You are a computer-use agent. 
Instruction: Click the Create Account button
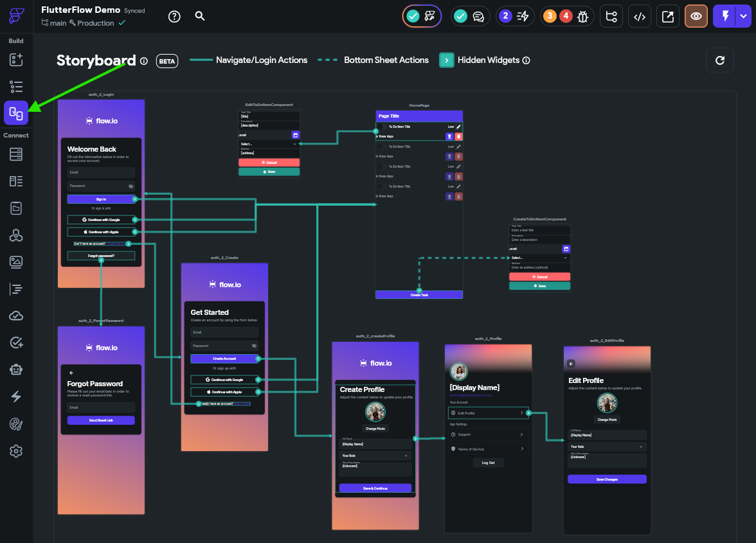224,359
